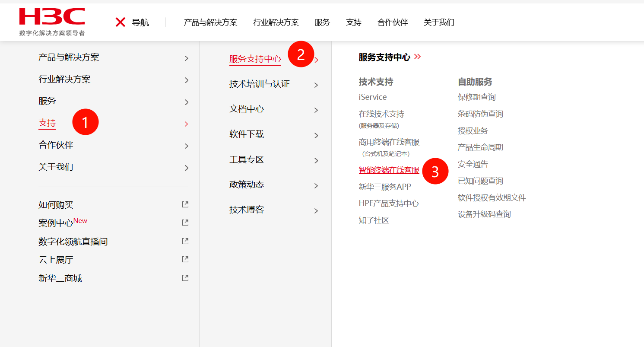
Task: Open 在线技术支持 link
Action: pyautogui.click(x=381, y=114)
